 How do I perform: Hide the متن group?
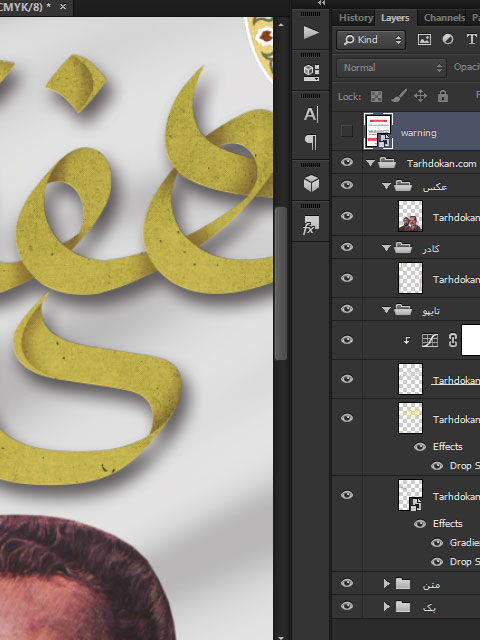click(347, 583)
